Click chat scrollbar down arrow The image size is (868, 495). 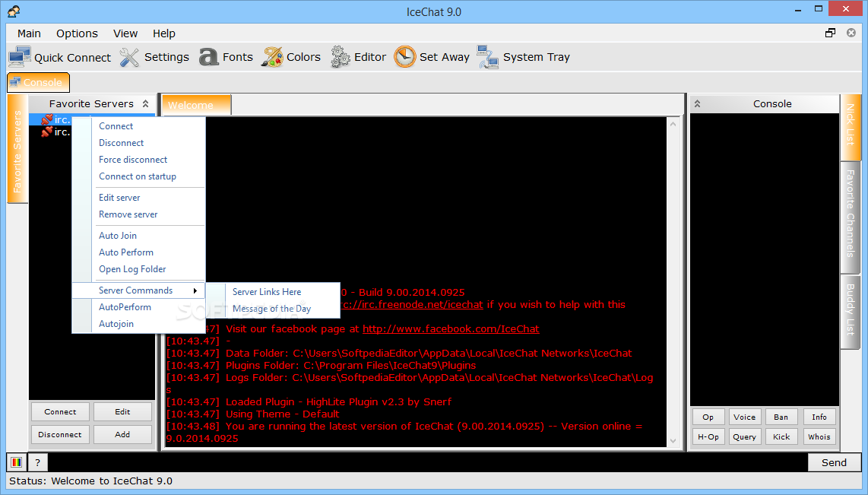tap(673, 441)
